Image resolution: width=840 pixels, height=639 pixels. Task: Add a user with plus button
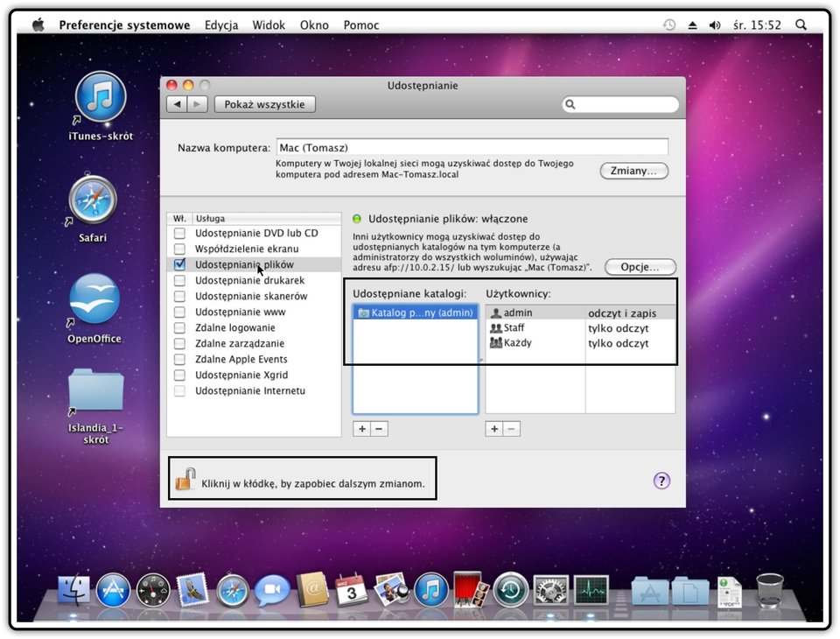click(493, 429)
